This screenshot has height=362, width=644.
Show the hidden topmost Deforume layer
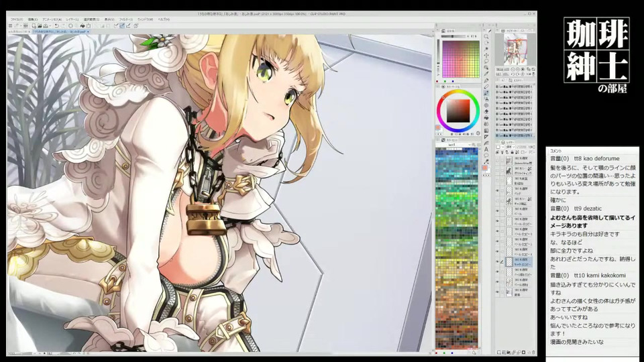point(497,162)
